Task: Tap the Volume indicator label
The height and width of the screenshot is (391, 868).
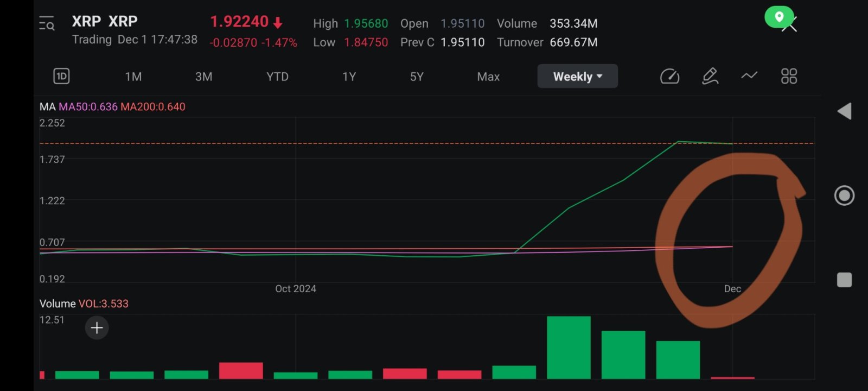Action: tap(58, 304)
